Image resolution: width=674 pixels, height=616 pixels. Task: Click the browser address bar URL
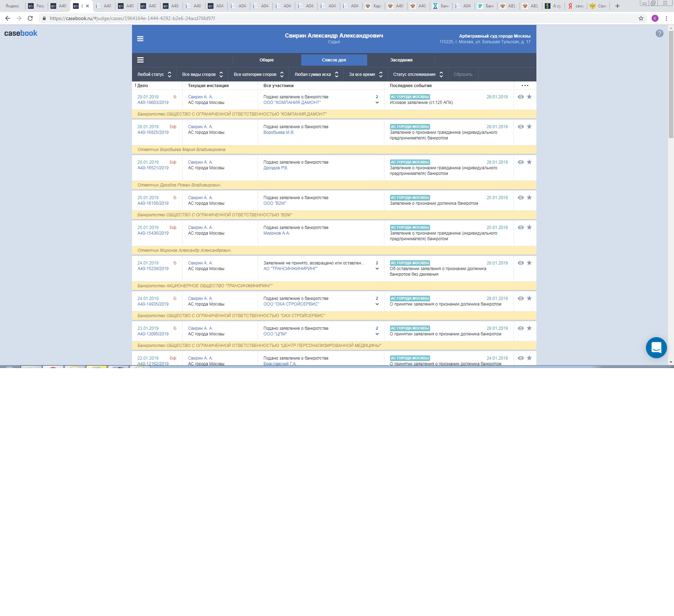click(132, 18)
